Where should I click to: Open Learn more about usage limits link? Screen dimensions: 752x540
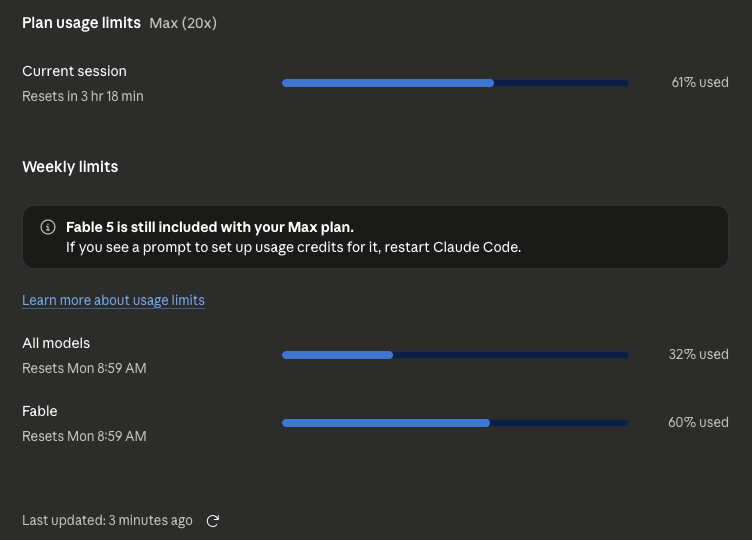tap(113, 300)
